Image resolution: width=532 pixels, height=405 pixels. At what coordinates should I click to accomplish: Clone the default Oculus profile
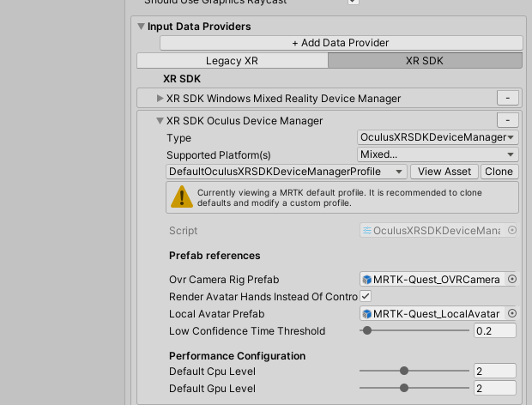point(499,172)
